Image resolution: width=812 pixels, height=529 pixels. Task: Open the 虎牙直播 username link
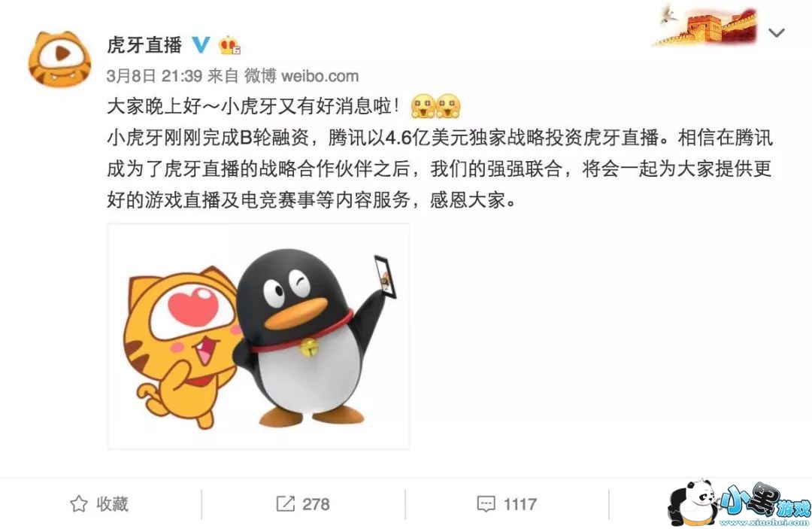pyautogui.click(x=144, y=45)
